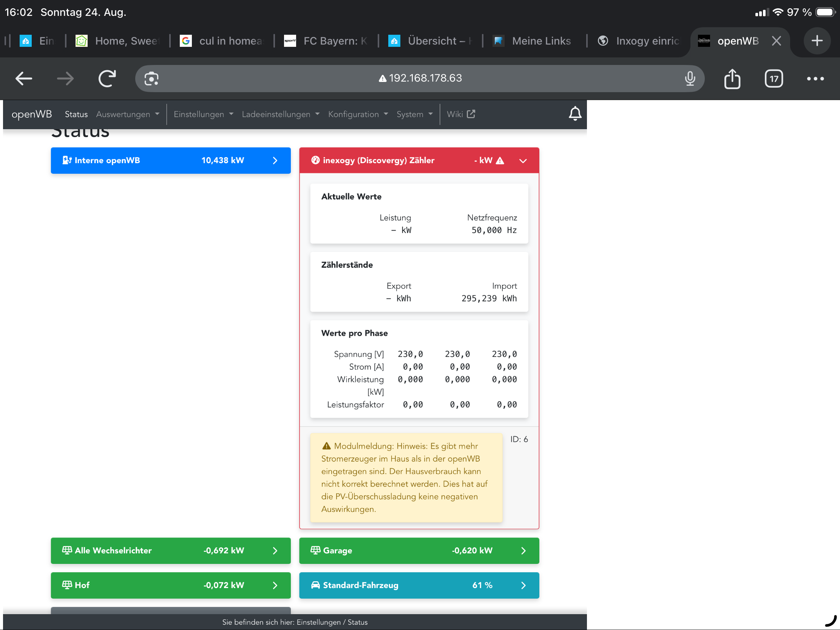Select the Status menu item
Screen dimensions: 840x630
point(76,114)
